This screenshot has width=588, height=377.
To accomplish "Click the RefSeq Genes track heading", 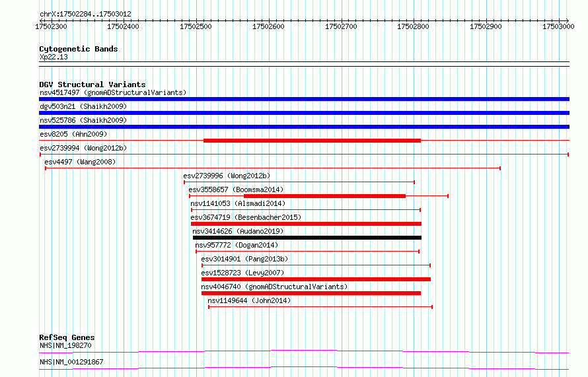I will [x=67, y=337].
